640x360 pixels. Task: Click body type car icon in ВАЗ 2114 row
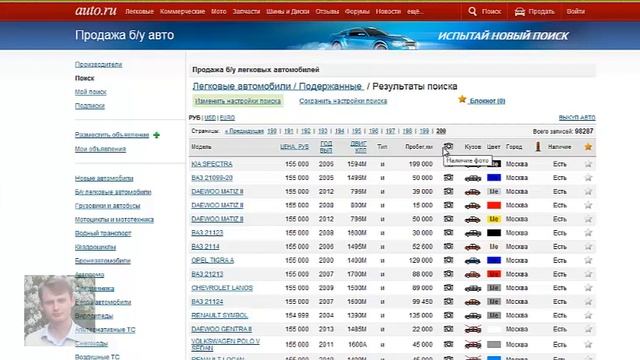473,247
